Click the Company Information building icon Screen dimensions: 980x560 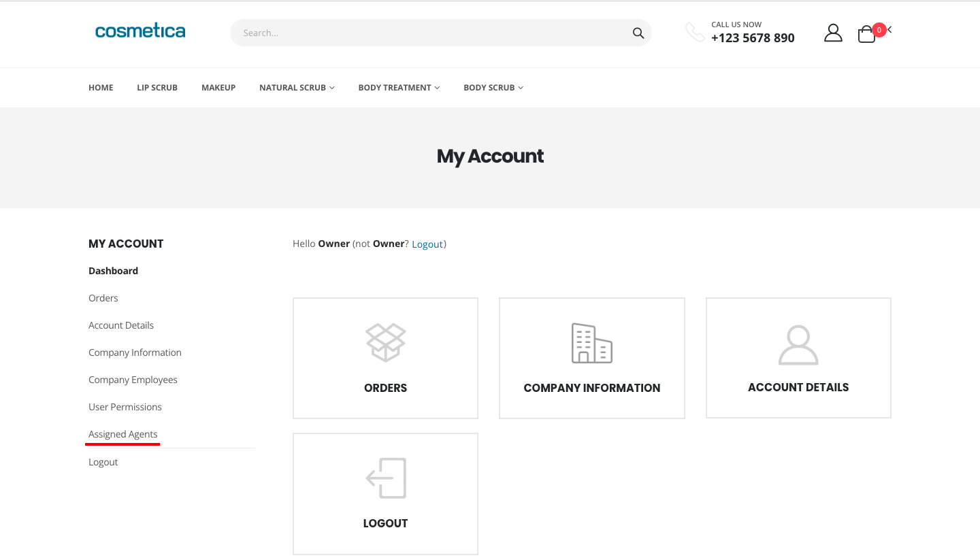click(x=591, y=343)
